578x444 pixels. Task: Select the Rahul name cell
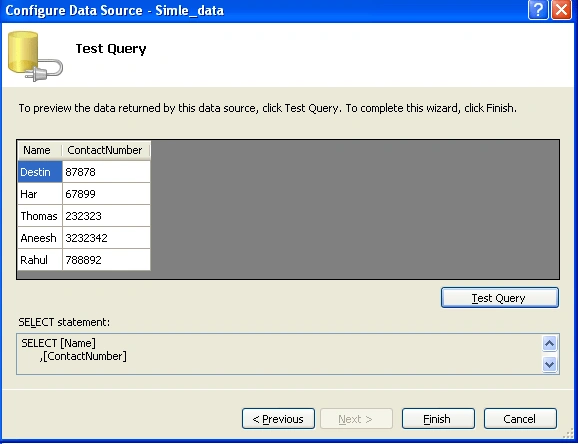[x=40, y=260]
